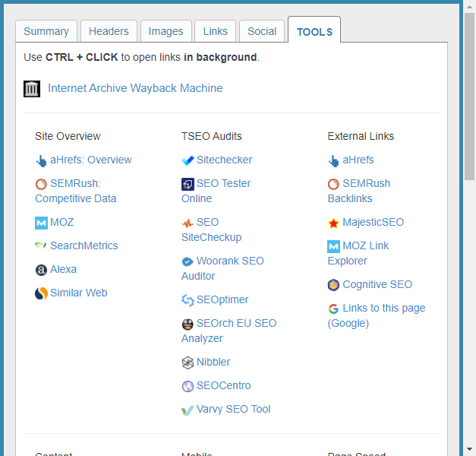Click the Internet Archive Wayback Machine icon
Viewport: 476px width, 456px height.
pyautogui.click(x=32, y=89)
